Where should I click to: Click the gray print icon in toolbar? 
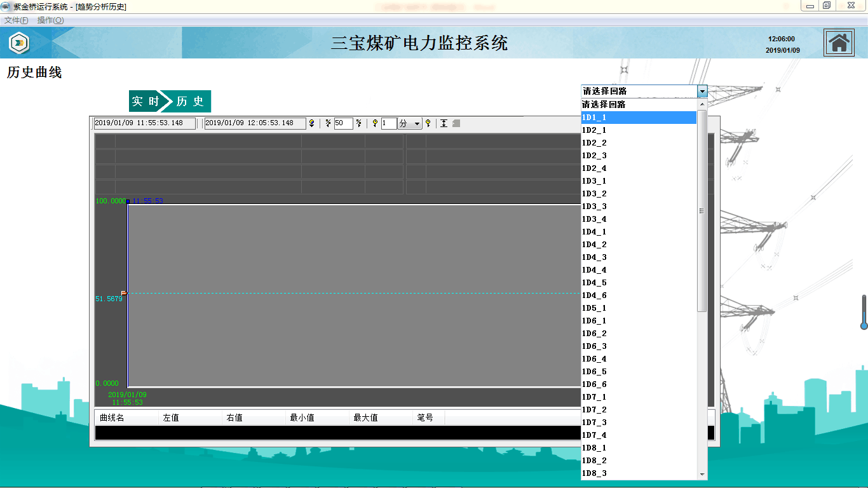click(456, 123)
